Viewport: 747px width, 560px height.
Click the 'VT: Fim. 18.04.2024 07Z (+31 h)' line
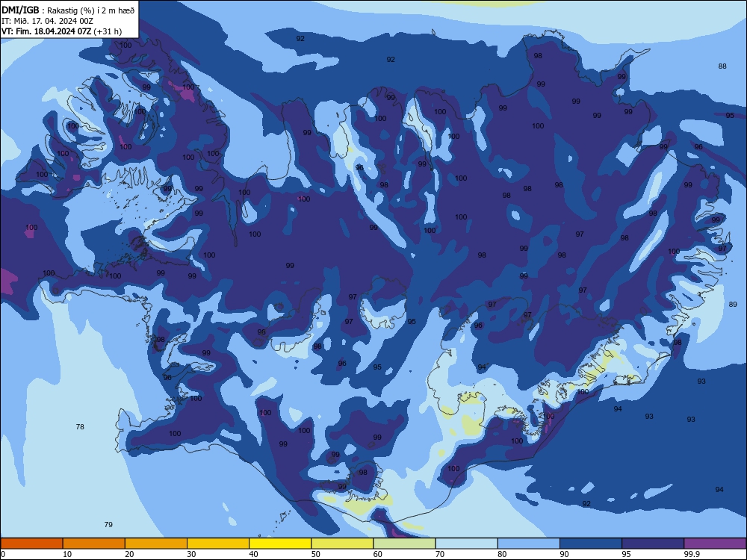(x=61, y=31)
